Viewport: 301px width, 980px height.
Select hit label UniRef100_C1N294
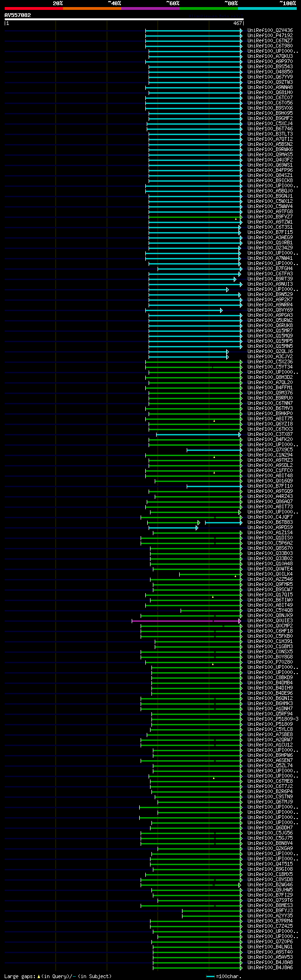click(270, 455)
